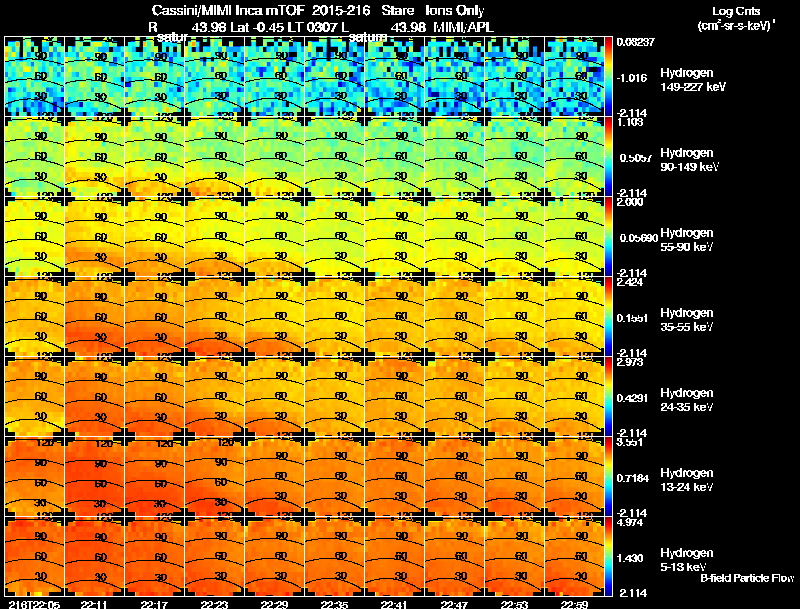Click the '22:35' time label
The image size is (800, 609).
334,604
